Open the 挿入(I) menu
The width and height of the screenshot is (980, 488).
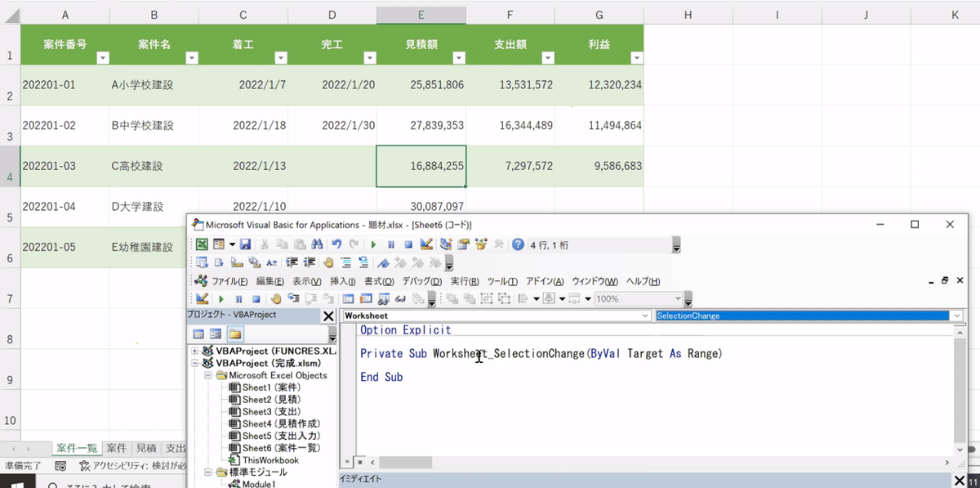pos(343,281)
